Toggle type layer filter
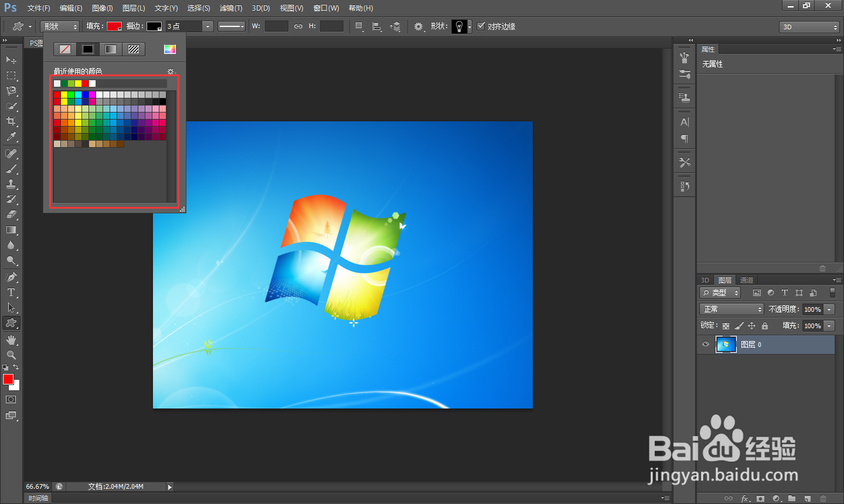Screen dimensions: 844x504 785,292
